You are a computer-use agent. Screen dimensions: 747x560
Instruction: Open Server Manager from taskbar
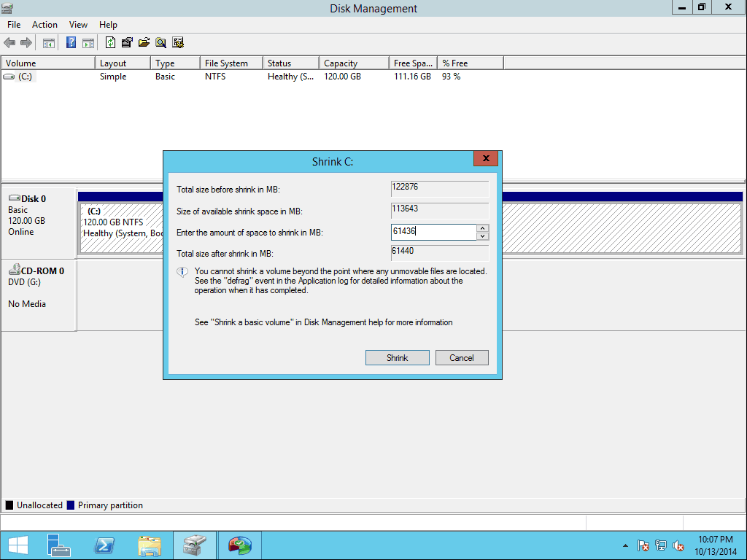(x=58, y=545)
